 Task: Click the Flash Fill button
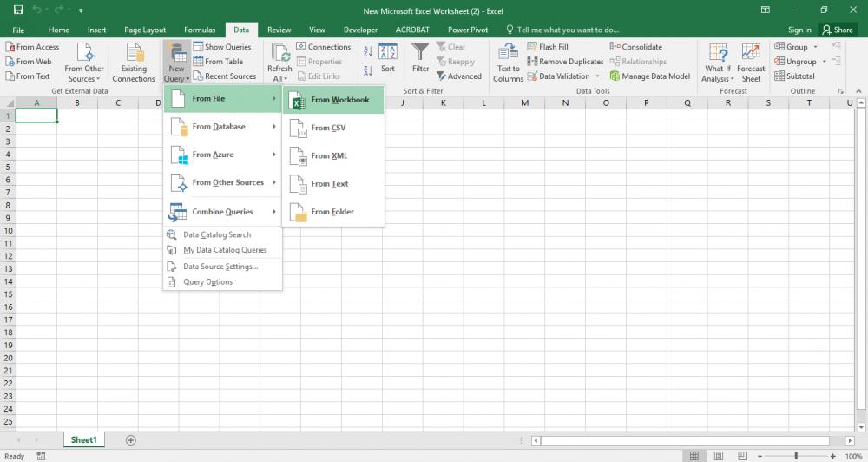(x=548, y=47)
